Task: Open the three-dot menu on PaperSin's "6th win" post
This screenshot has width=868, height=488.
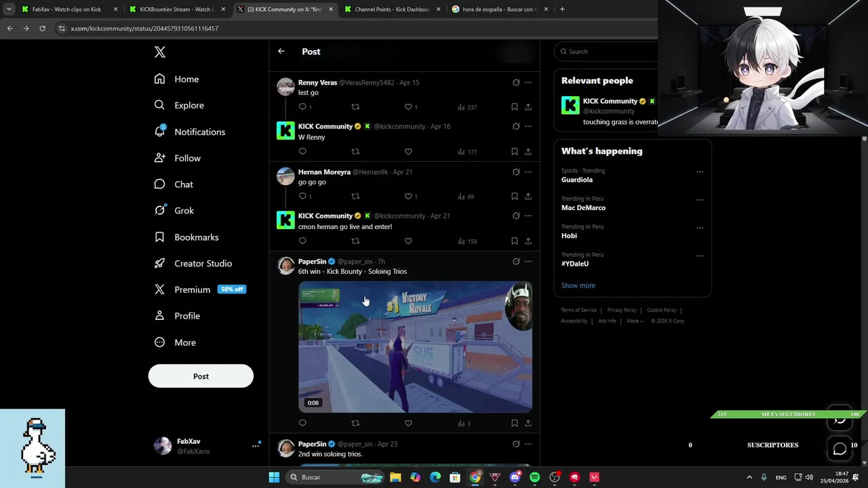Action: [528, 262]
